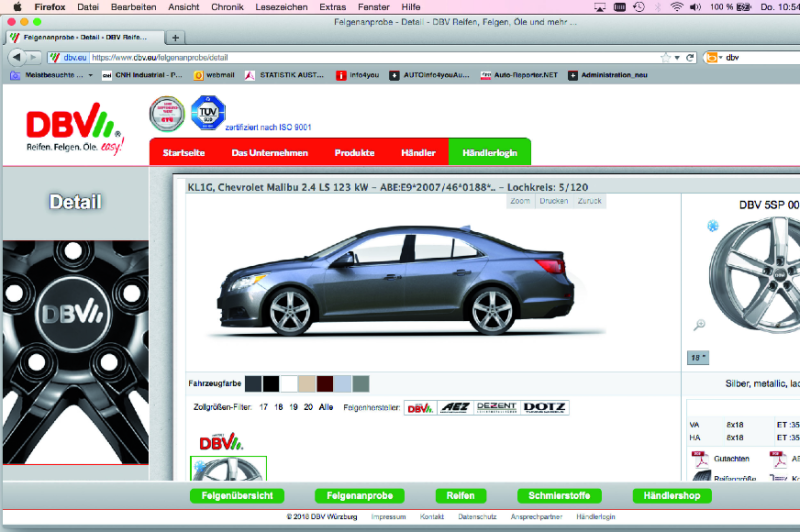800x532 pixels.
Task: Select the DEZENT manufacturer logo
Action: point(497,407)
